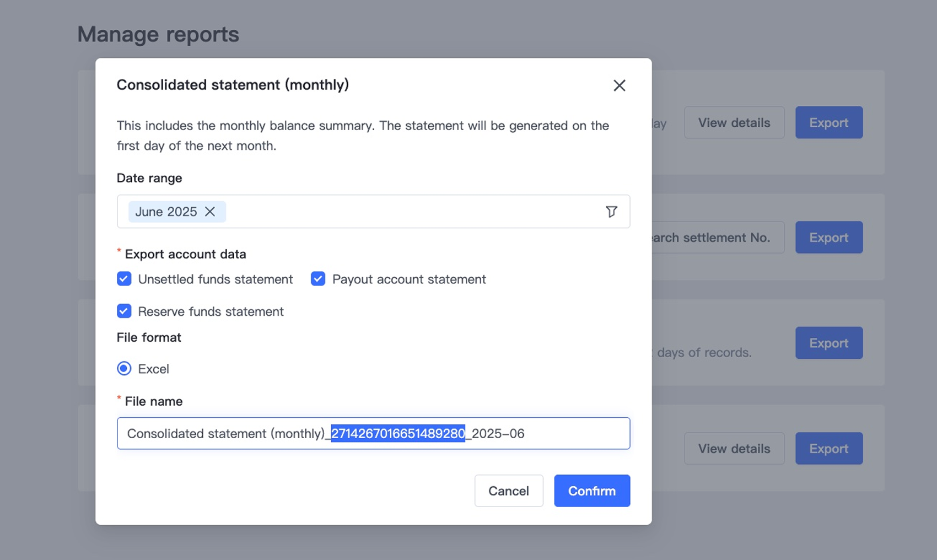Screen dimensions: 937x560
Task: Click the bottom View details button
Action: tap(734, 449)
